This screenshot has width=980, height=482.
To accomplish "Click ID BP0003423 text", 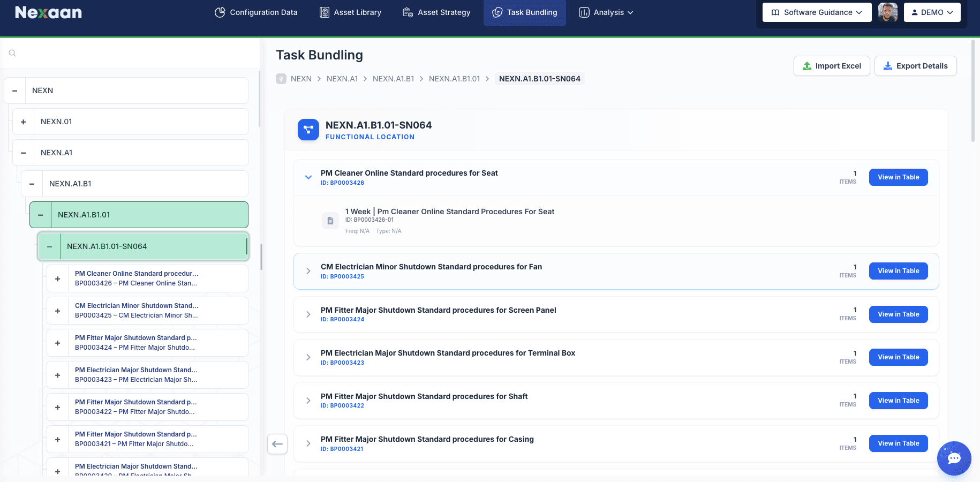I will (342, 363).
